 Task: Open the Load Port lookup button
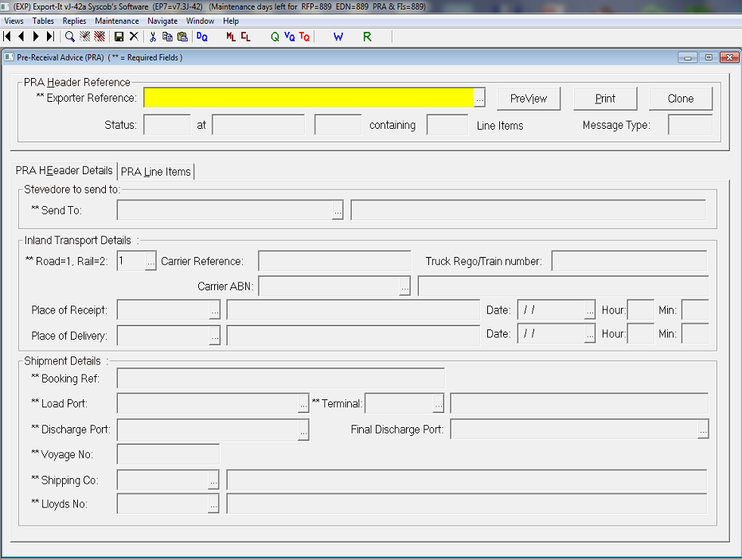pos(303,404)
